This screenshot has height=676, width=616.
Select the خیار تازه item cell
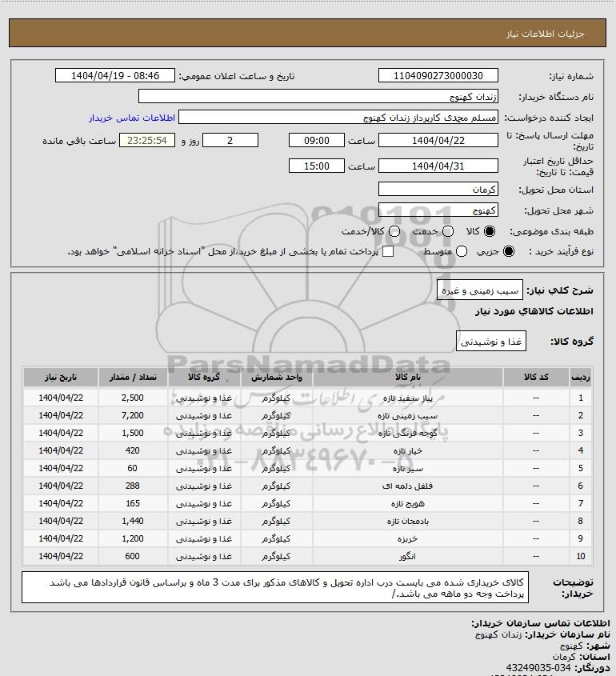(408, 451)
